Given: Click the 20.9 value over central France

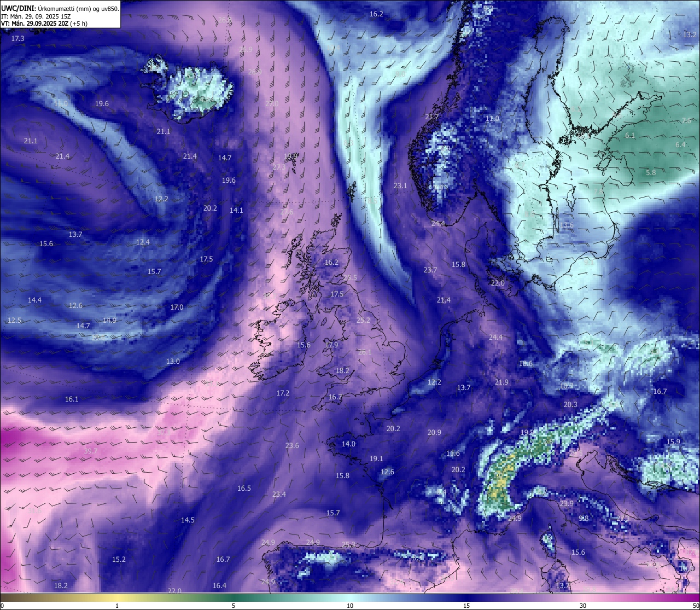Looking at the screenshot, I should (434, 433).
